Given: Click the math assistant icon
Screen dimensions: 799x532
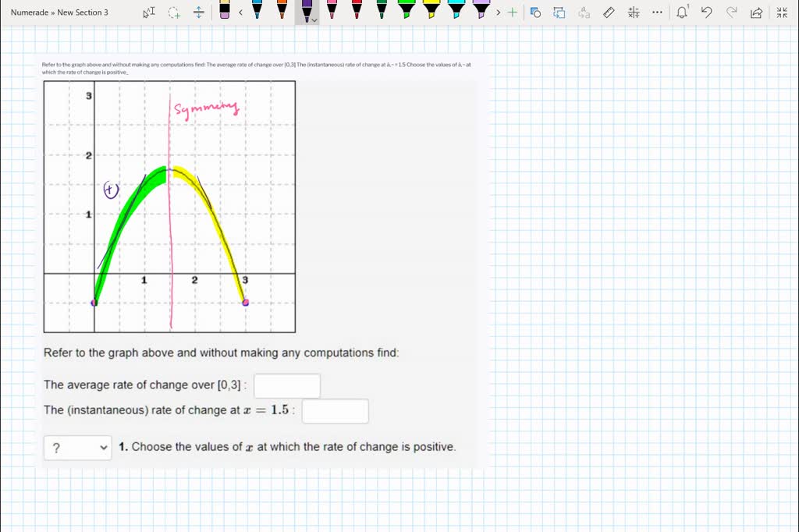Looking at the screenshot, I should point(634,12).
